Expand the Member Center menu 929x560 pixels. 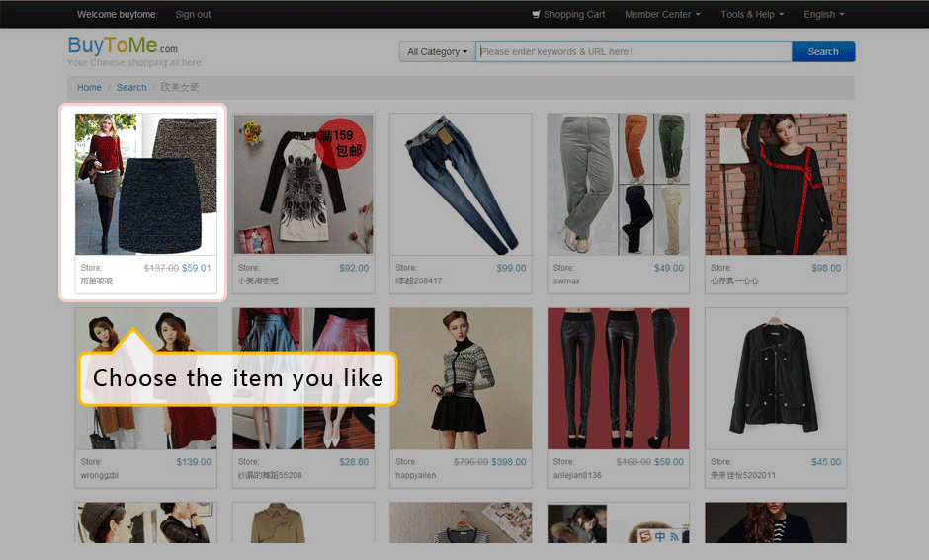pos(662,14)
